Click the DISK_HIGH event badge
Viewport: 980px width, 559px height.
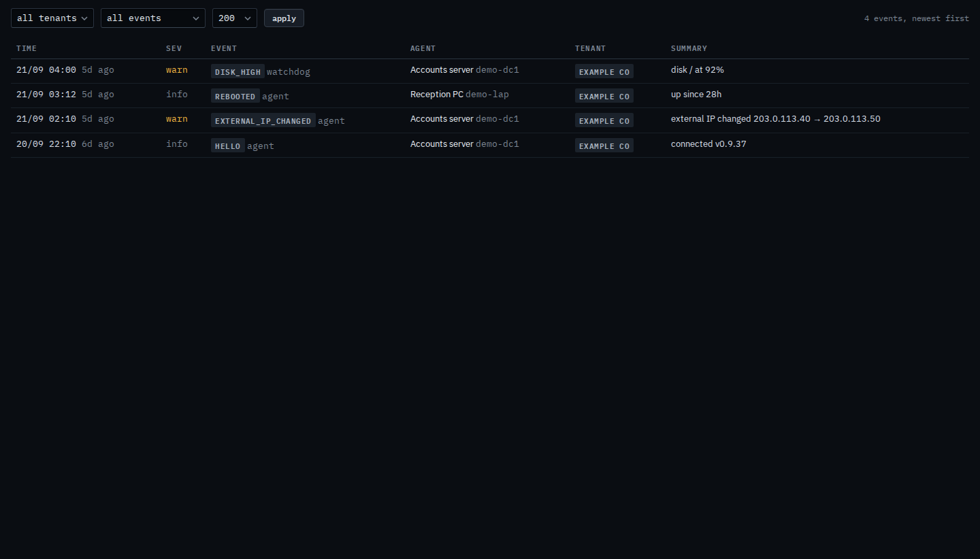pyautogui.click(x=238, y=71)
